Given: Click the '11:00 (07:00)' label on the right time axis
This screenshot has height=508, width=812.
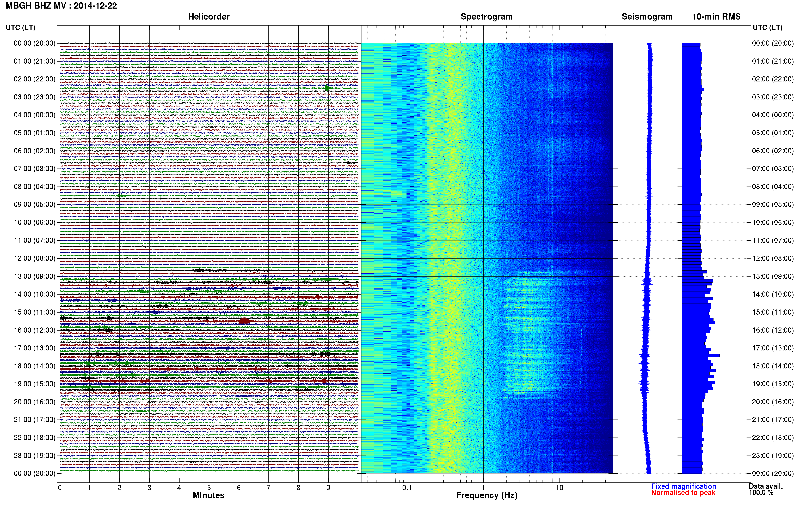Looking at the screenshot, I should pos(773,241).
